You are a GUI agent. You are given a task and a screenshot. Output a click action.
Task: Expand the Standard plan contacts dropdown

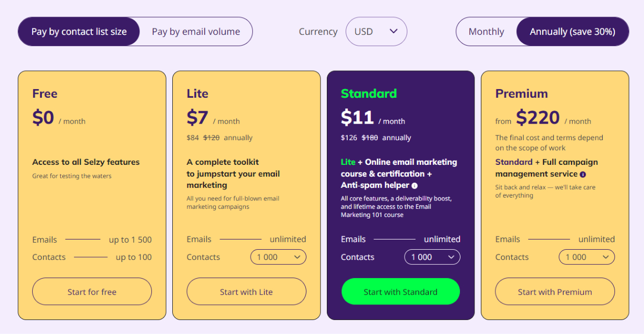point(432,257)
